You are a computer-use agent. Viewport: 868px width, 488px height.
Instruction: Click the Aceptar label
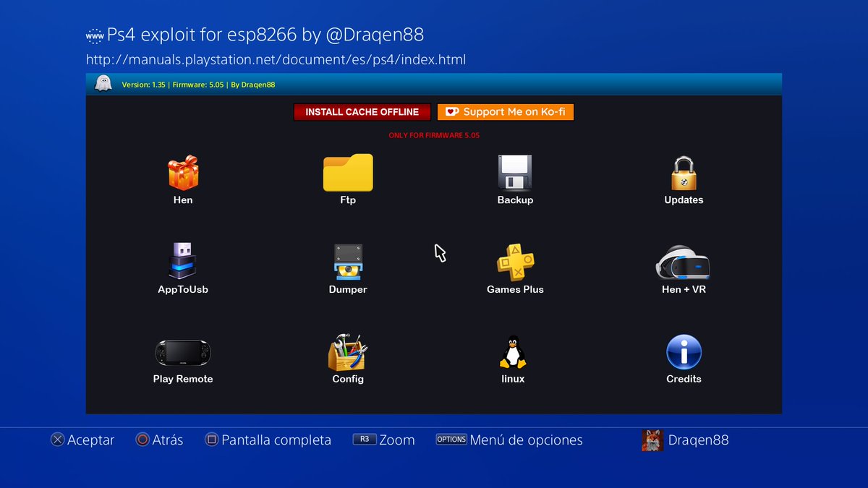[90, 440]
